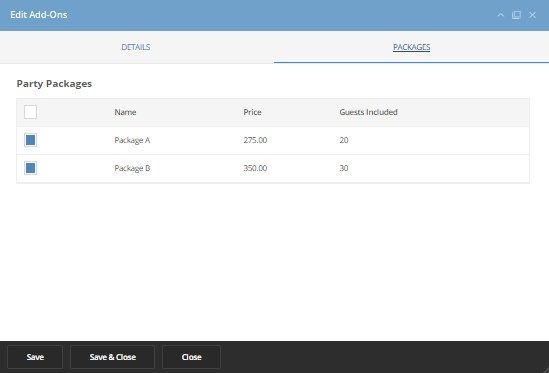
Task: Maximize the Edit Add-Ons dialog
Action: click(516, 15)
